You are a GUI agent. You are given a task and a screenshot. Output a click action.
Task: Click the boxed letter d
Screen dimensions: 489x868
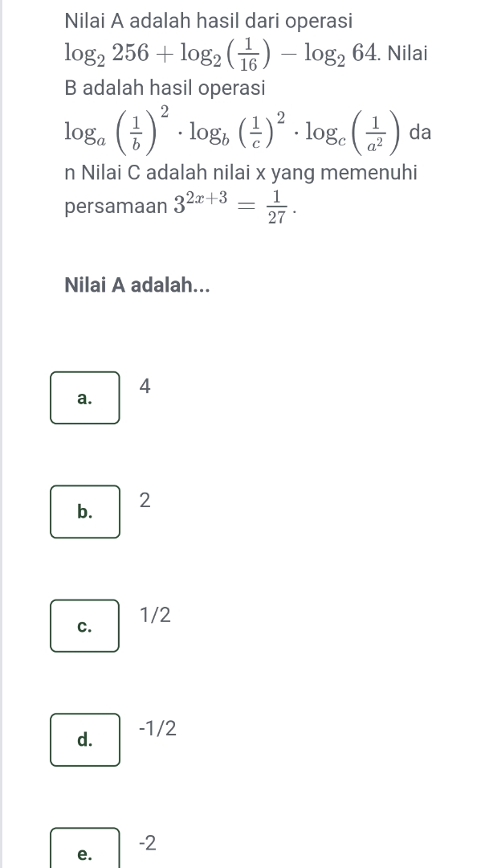[84, 739]
